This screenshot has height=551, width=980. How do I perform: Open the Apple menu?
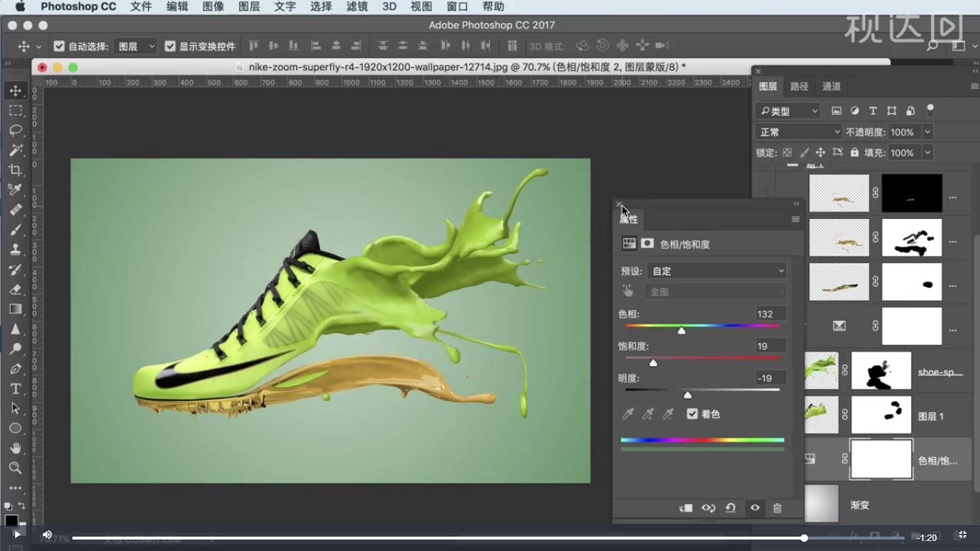point(19,6)
